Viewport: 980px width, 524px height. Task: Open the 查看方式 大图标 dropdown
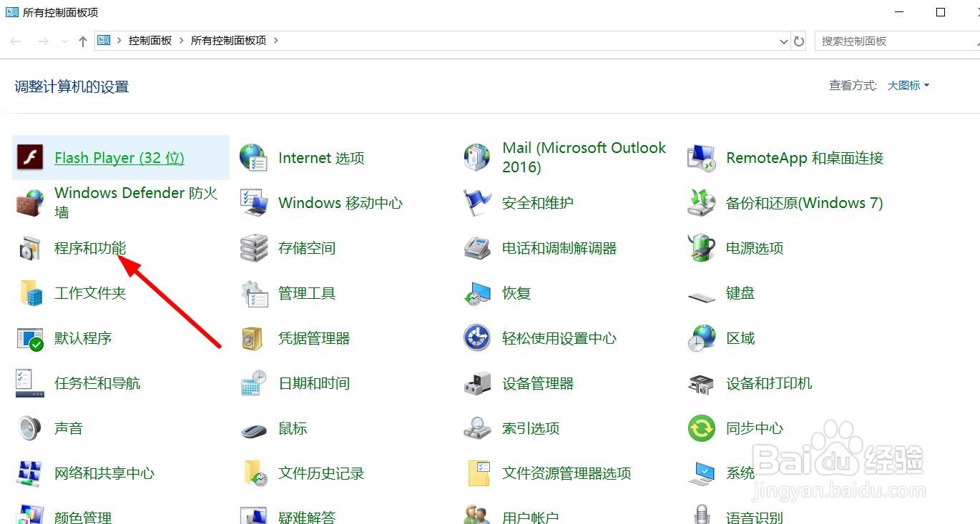(x=908, y=85)
